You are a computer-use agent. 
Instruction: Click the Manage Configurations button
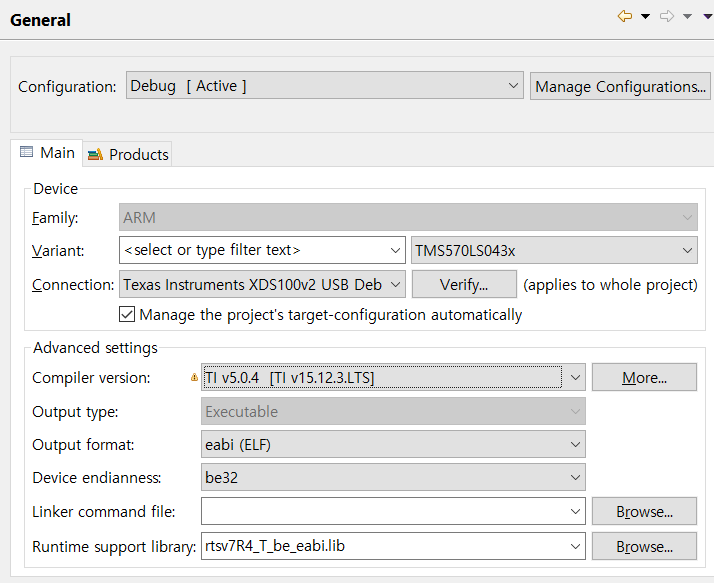coord(620,86)
